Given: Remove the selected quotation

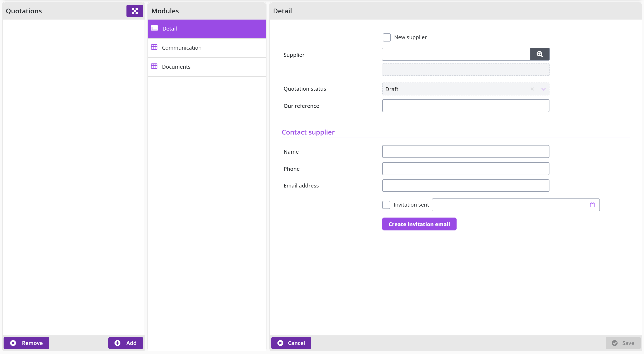Looking at the screenshot, I should click(26, 343).
